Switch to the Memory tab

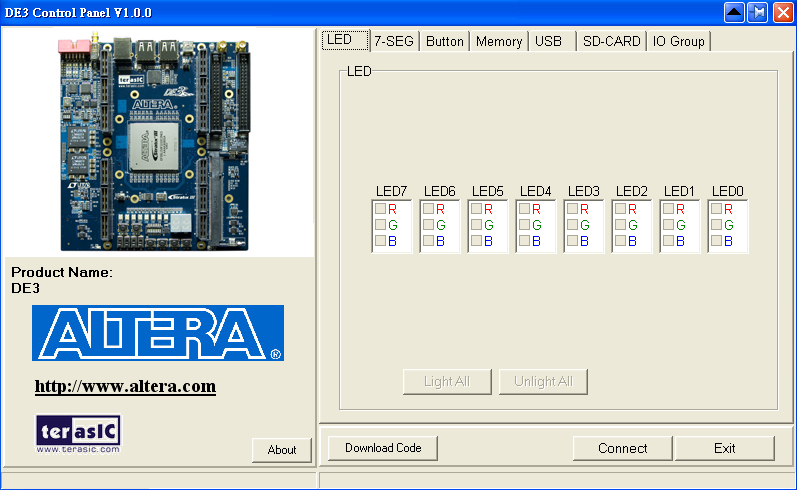499,41
